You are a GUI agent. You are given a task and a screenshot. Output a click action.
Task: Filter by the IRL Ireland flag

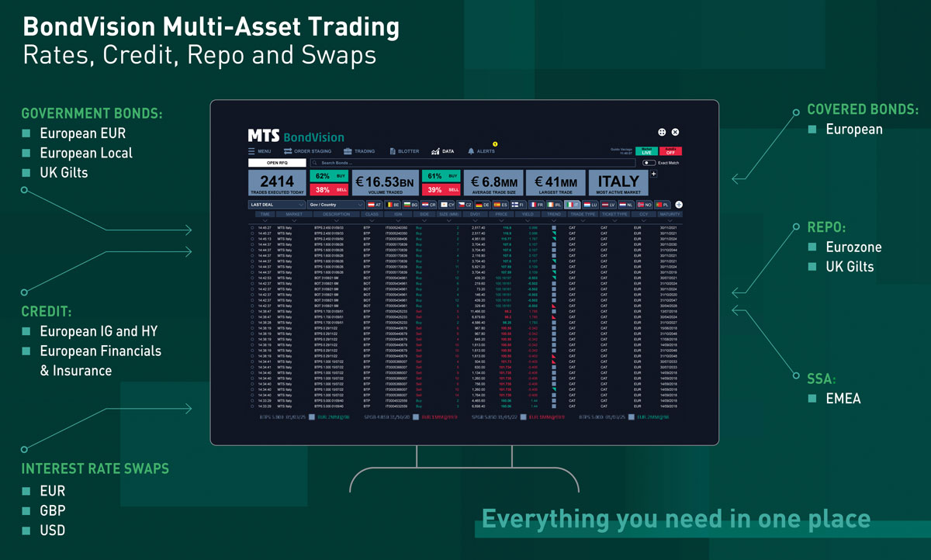pyautogui.click(x=555, y=205)
